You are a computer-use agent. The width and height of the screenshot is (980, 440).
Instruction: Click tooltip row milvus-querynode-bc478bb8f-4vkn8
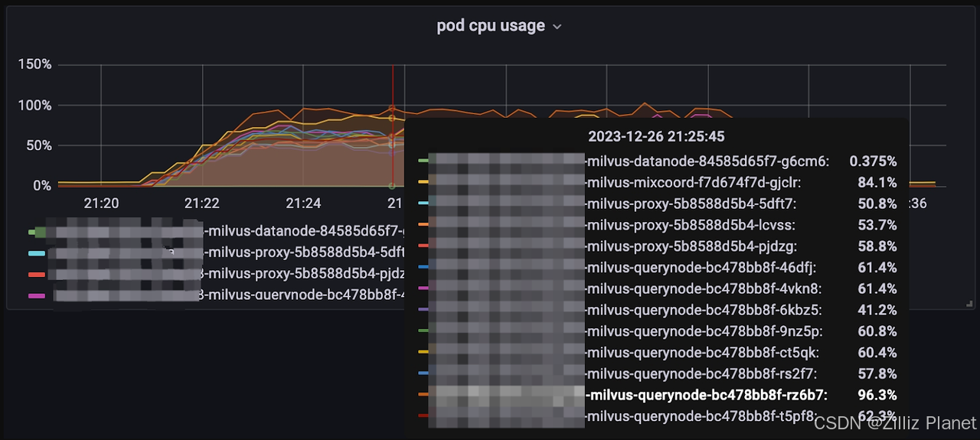point(658,289)
